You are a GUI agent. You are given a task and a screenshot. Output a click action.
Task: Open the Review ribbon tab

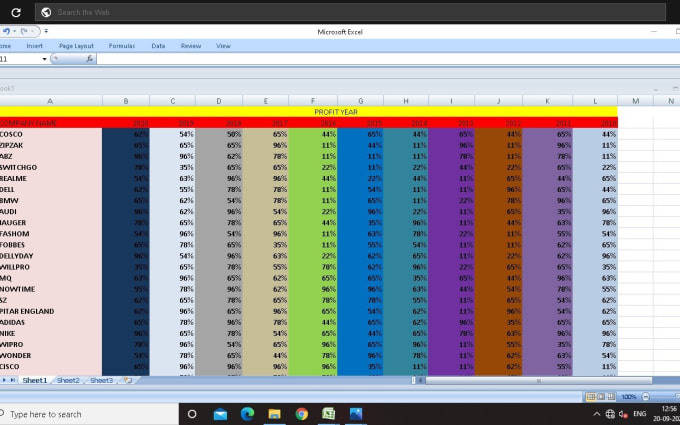191,46
